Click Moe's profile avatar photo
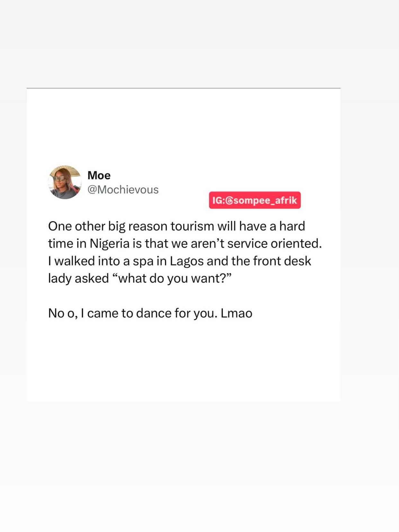 click(x=65, y=182)
